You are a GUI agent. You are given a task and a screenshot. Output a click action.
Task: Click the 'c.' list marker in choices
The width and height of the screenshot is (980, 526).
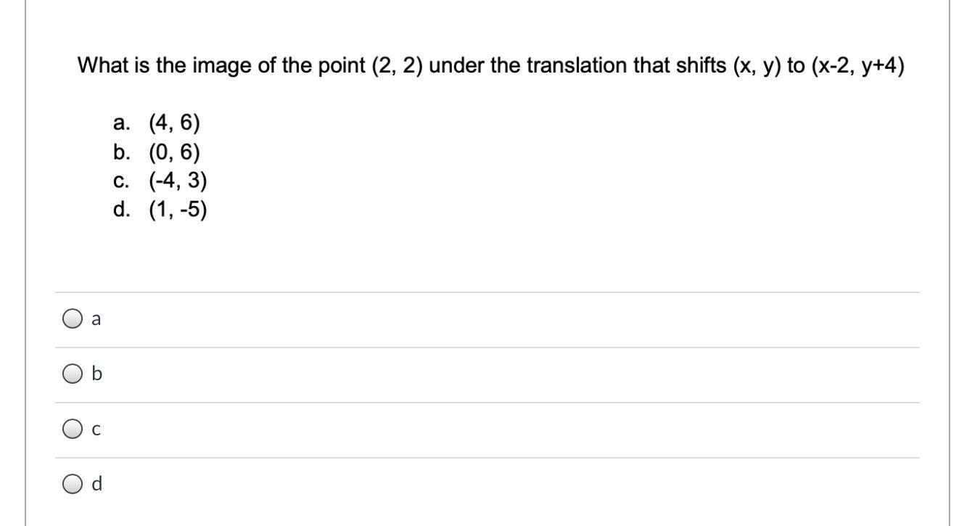(x=122, y=181)
